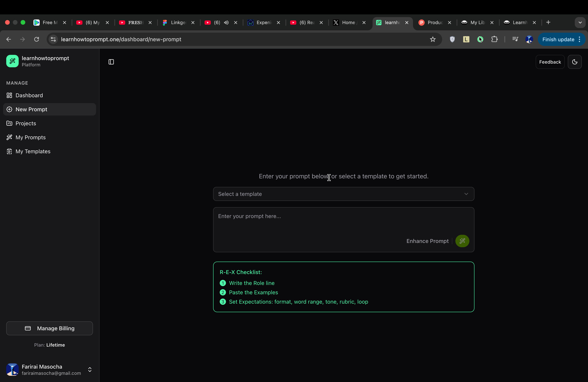This screenshot has width=588, height=382.
Task: Open the Projects section
Action: (25, 123)
